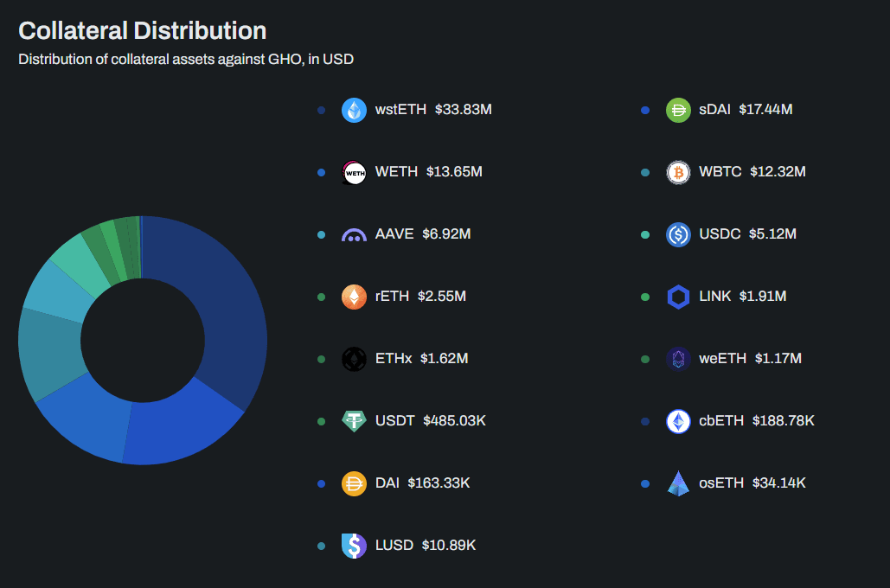Select the rETH orange token icon
Viewport: 890px width, 588px height.
354,297
